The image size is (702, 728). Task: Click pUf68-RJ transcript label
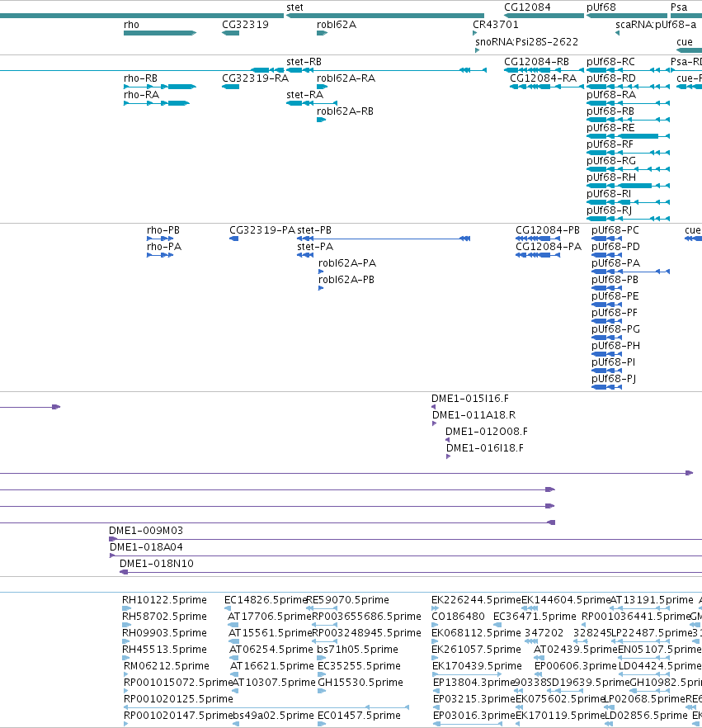(610, 210)
